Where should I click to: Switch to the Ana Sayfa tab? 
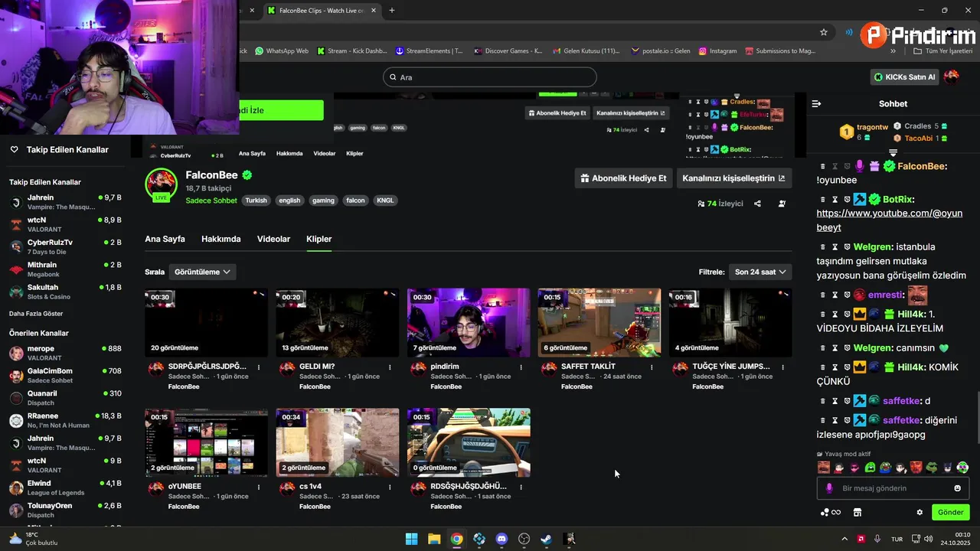pos(165,239)
